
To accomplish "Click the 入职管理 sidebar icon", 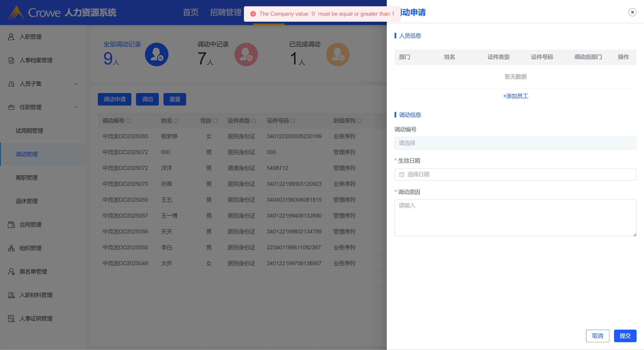I will 11,37.
